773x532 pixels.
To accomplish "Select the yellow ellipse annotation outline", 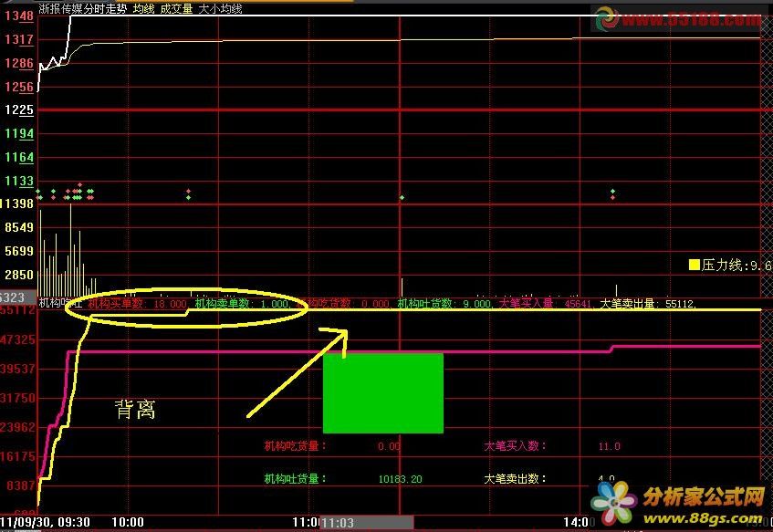I will (186, 308).
